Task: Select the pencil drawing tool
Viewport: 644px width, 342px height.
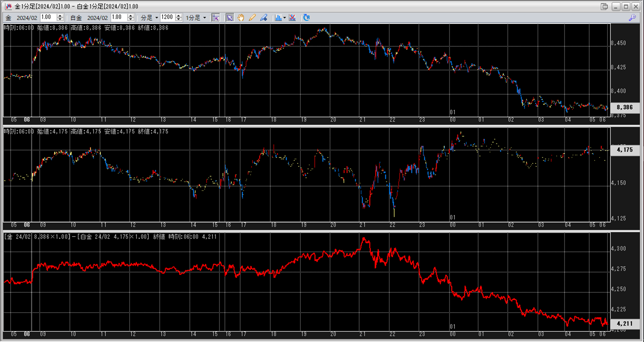Action: [x=252, y=18]
